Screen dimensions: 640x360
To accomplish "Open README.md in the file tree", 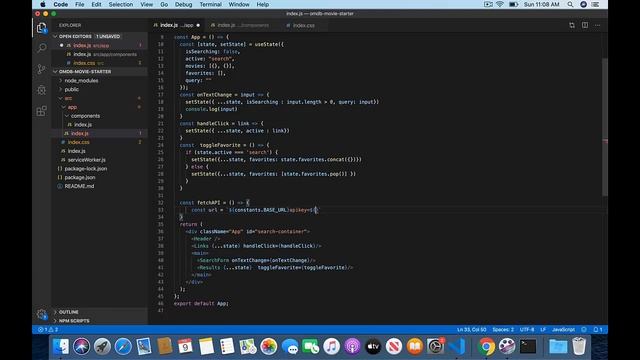I will tap(79, 186).
